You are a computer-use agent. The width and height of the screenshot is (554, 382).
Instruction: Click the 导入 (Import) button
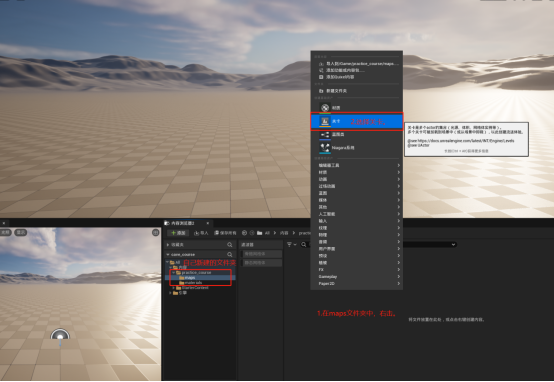click(x=201, y=233)
